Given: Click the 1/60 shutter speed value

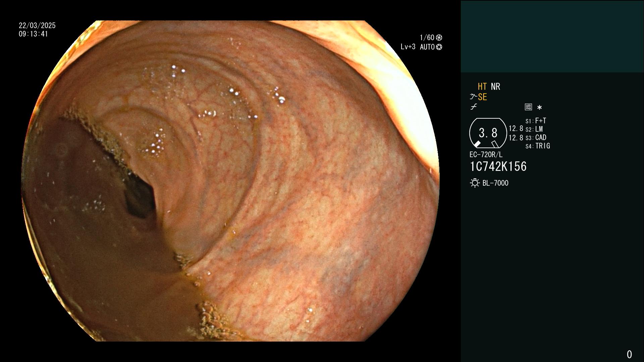Looking at the screenshot, I should (427, 38).
